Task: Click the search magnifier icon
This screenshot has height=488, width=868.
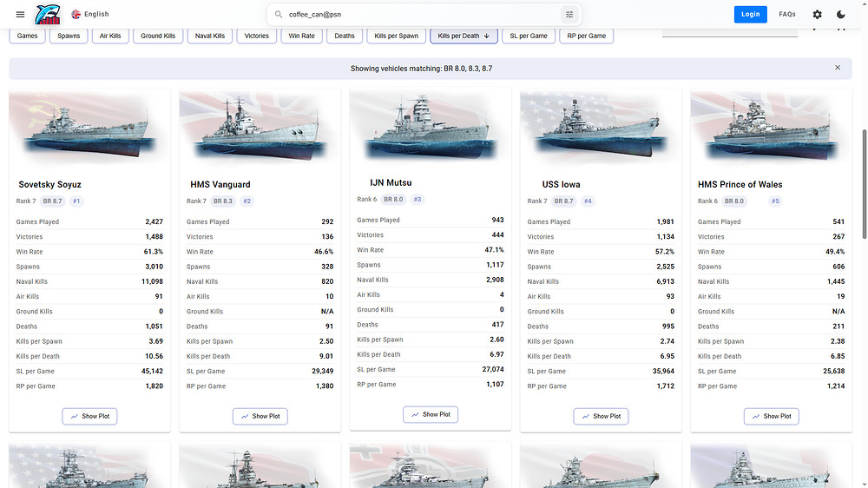Action: tap(279, 15)
